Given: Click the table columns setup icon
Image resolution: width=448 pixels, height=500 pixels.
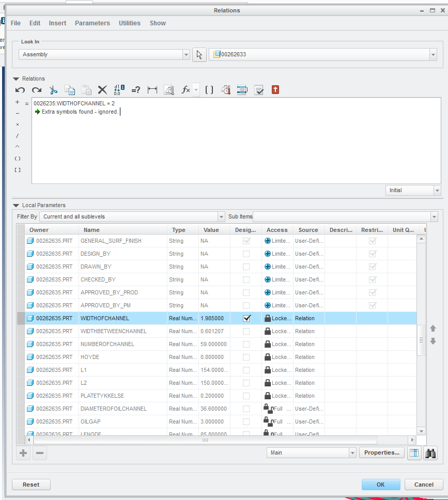Looking at the screenshot, I should pos(413,453).
